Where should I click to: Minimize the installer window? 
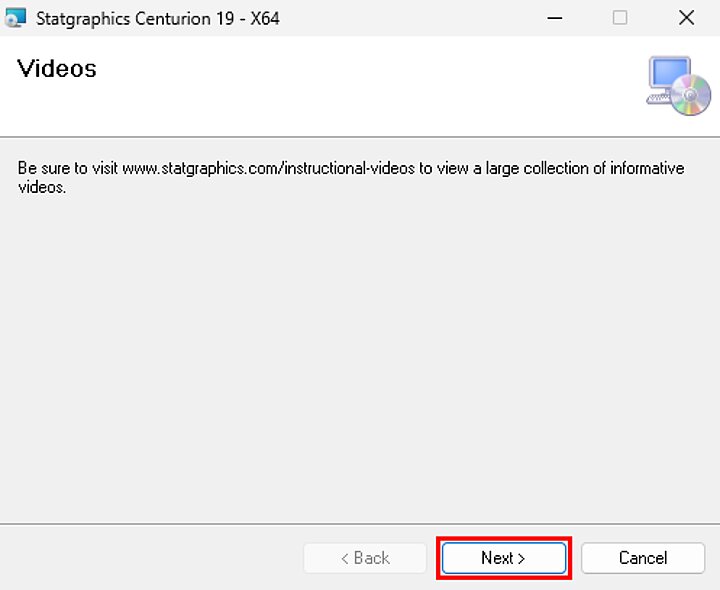[553, 18]
